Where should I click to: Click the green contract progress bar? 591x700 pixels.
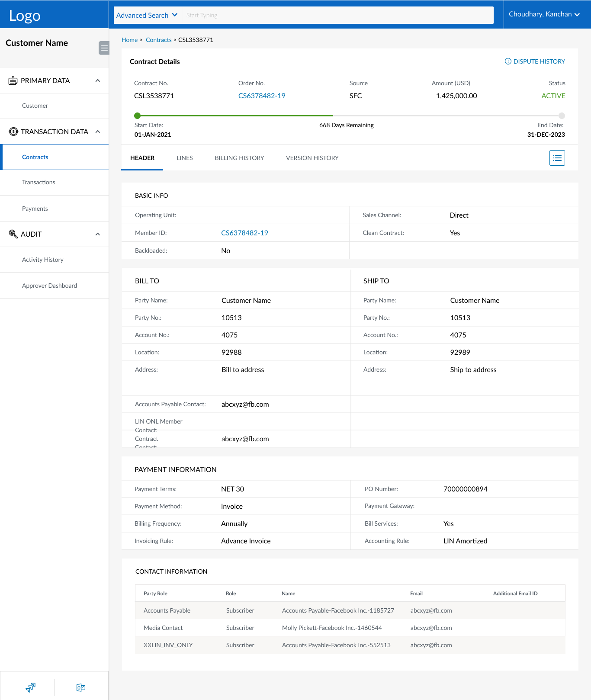[x=237, y=116]
